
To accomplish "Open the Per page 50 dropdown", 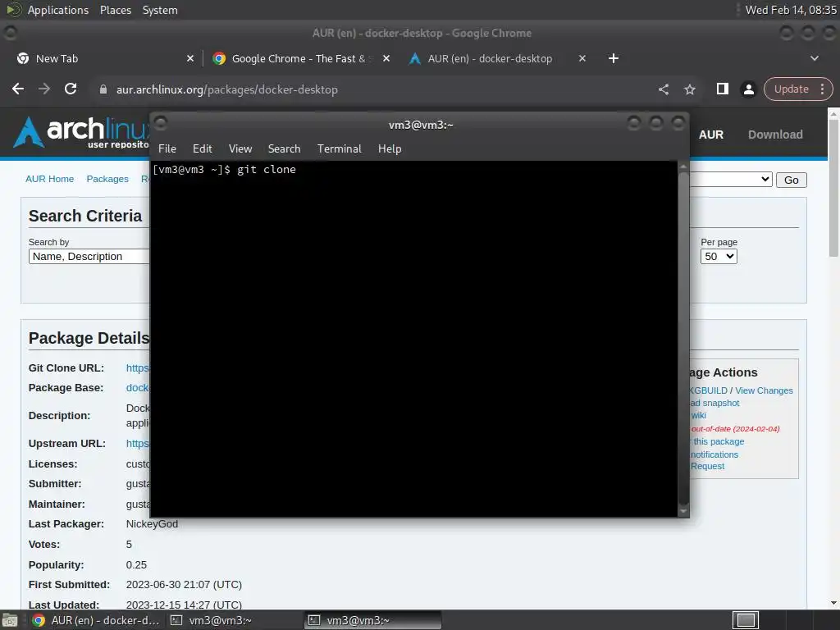I will [719, 256].
